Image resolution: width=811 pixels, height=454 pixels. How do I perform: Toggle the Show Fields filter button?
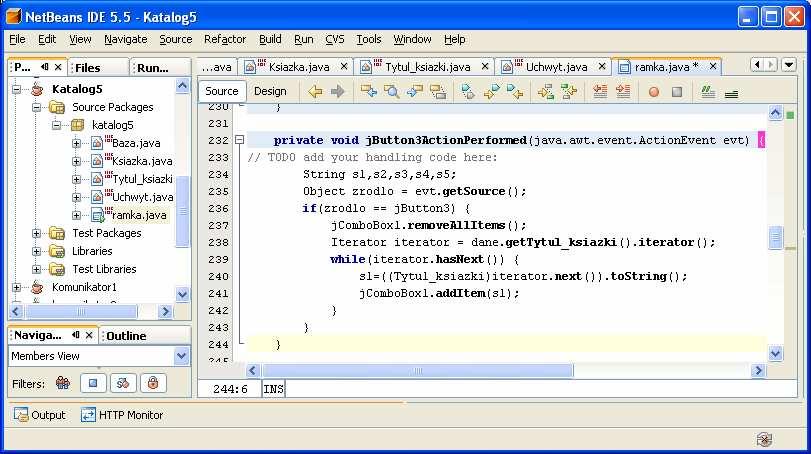(x=93, y=383)
